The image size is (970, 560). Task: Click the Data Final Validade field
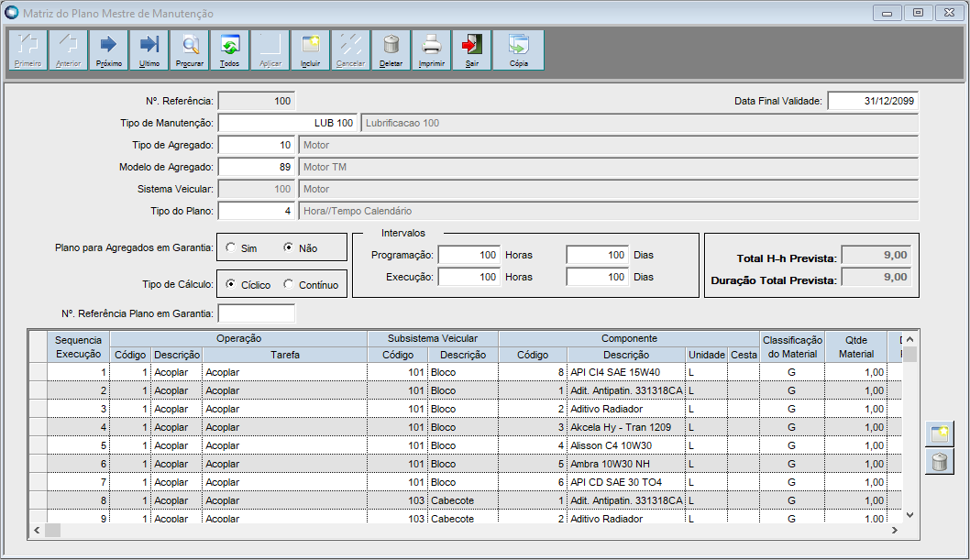click(x=872, y=101)
